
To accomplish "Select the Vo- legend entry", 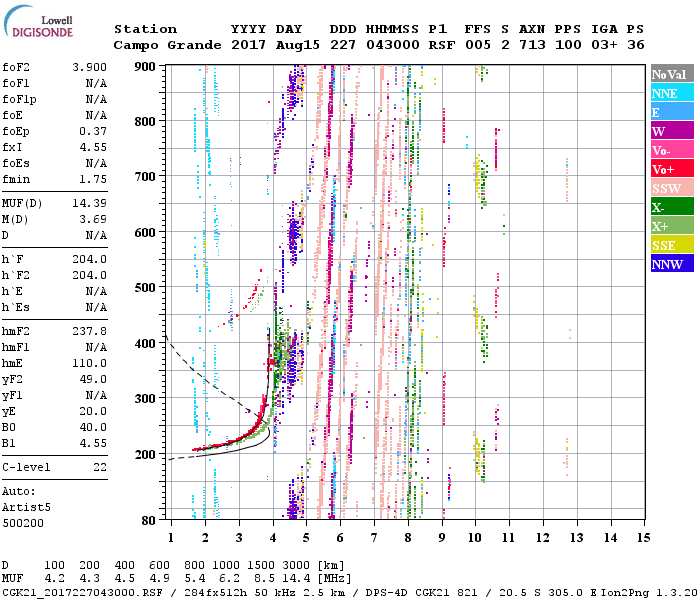I will point(671,150).
